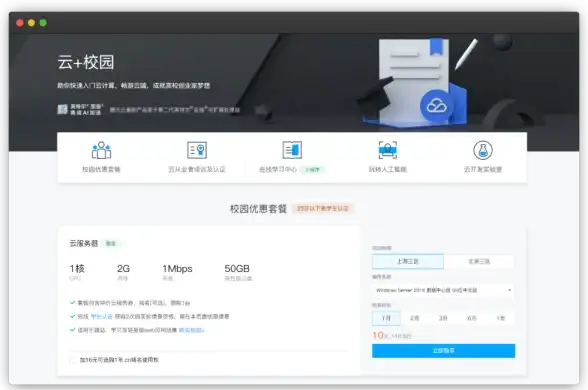Open the flask icon for 云开发实验室

tap(483, 150)
